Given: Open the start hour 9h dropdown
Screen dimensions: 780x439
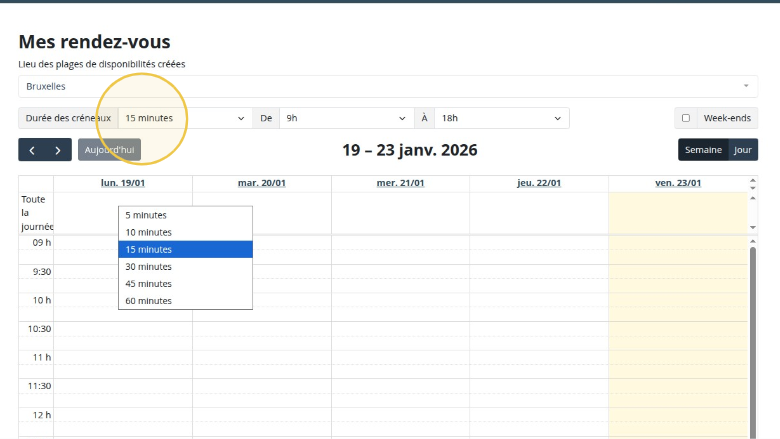Looking at the screenshot, I should (346, 118).
